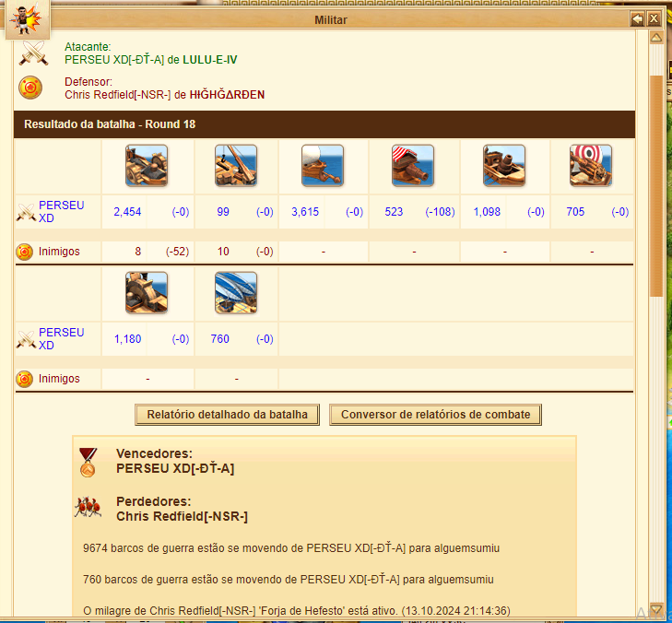Screen dimensions: 672x623
Task: Click the Resultado da batalha - Round 18 header
Action: [x=324, y=124]
